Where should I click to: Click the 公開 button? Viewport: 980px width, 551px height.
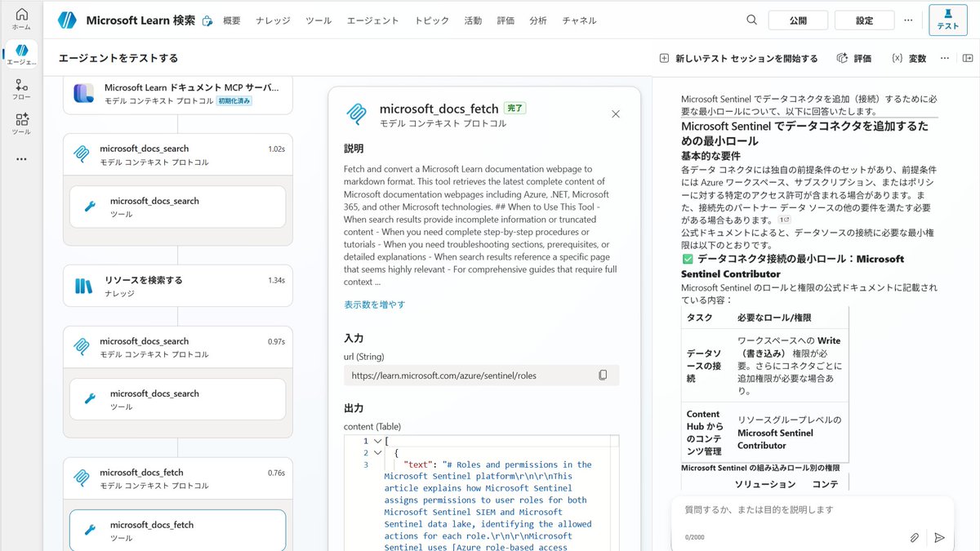pyautogui.click(x=798, y=20)
